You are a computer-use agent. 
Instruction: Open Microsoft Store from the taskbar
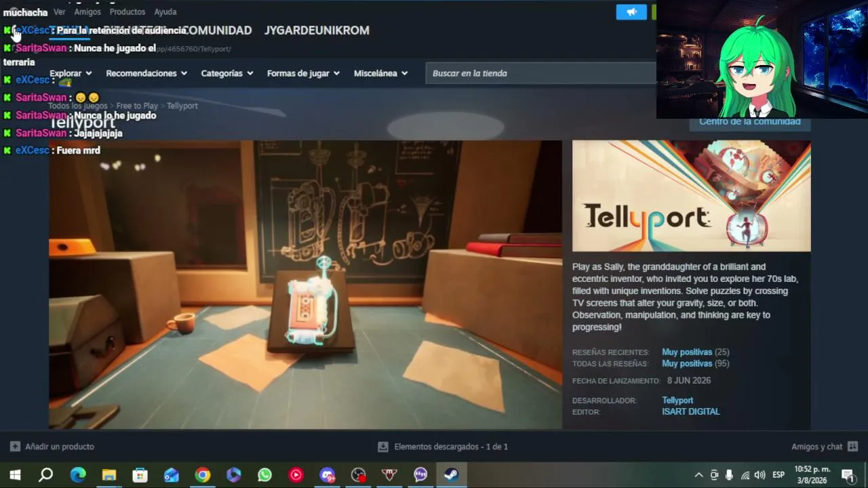point(140,474)
